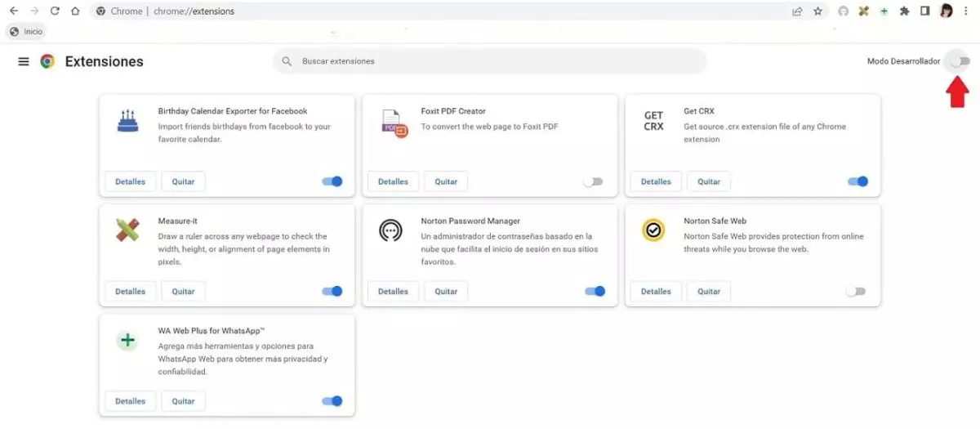
Task: Open Detalles for Birthday Calendar Exporter
Action: click(130, 181)
